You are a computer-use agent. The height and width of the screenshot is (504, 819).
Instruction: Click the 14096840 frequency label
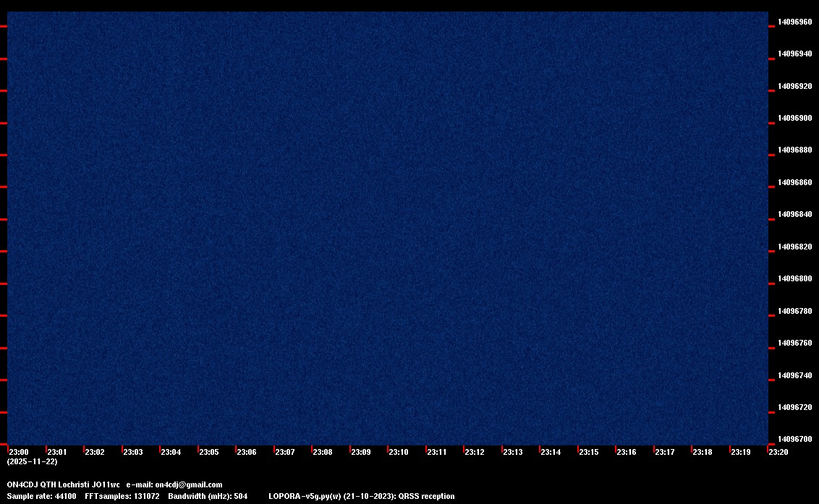pyautogui.click(x=795, y=214)
